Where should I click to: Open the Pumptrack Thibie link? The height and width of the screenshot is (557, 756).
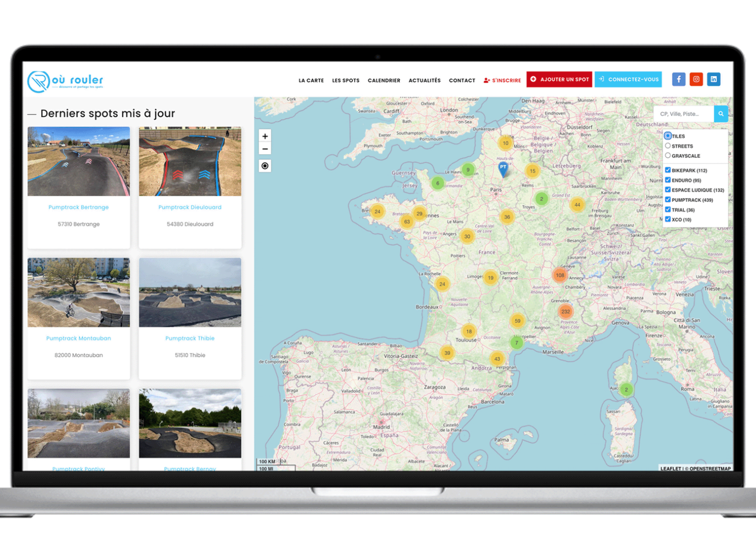(x=190, y=338)
